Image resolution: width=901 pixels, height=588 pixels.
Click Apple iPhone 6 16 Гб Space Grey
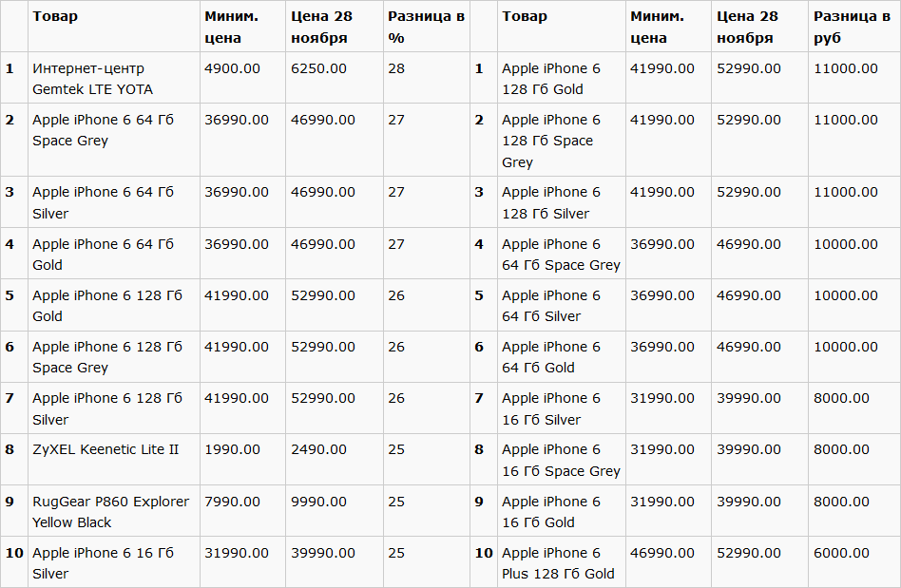[x=561, y=460]
